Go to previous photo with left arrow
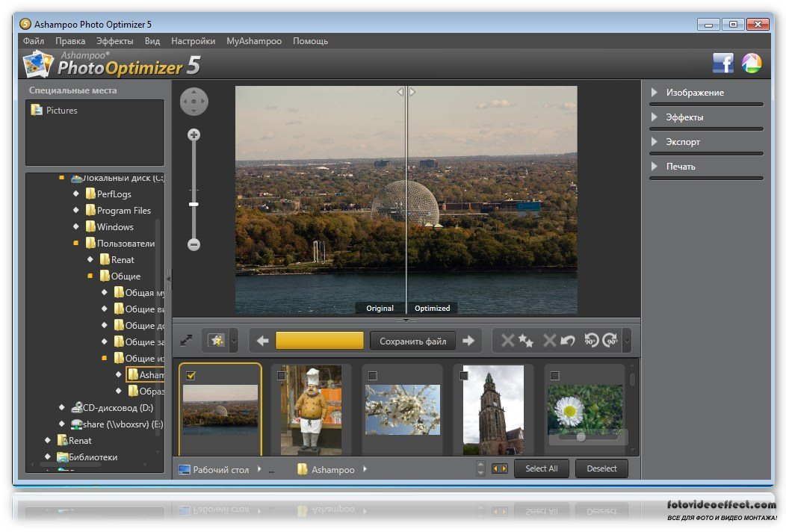 [262, 341]
